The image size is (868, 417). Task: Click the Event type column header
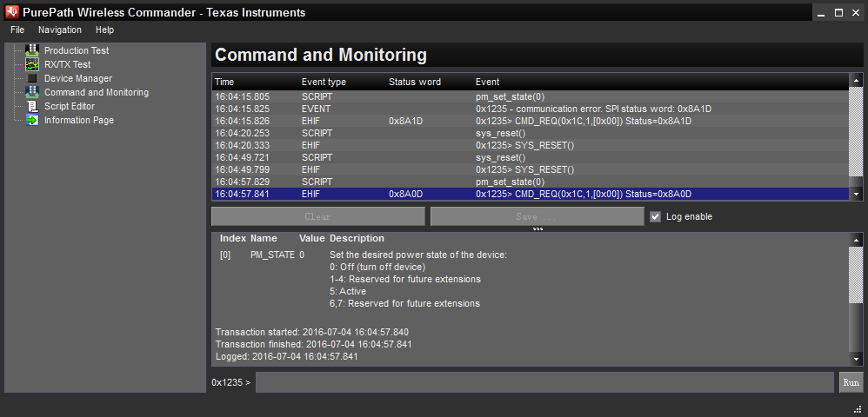(324, 82)
